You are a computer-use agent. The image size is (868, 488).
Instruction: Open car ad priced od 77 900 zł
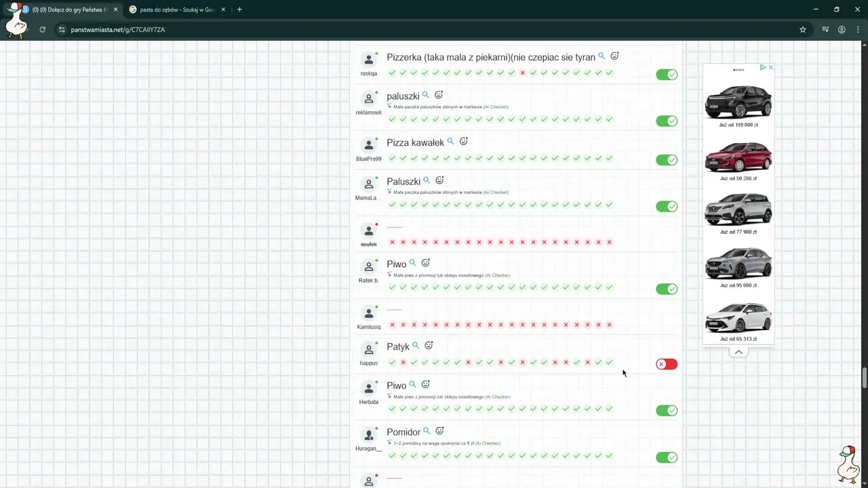pos(738,213)
